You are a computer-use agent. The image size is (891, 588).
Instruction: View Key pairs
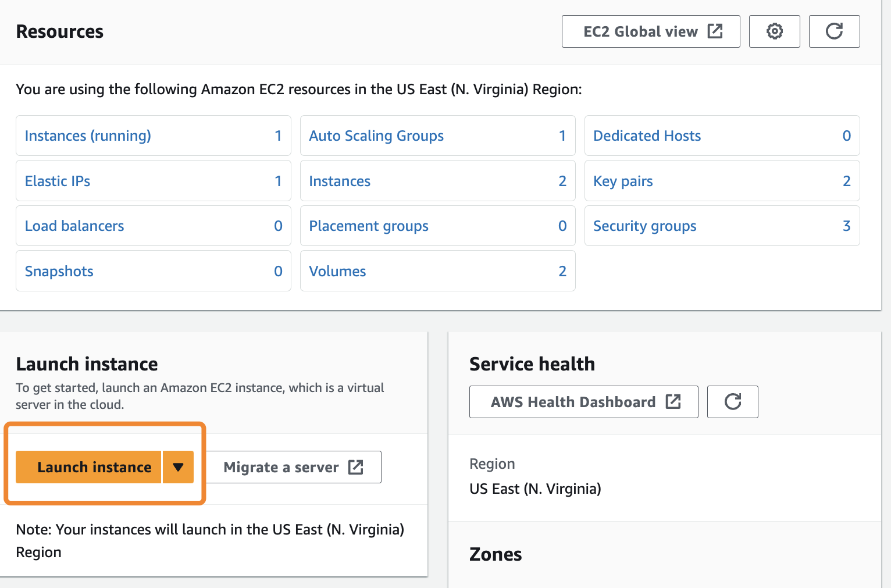623,181
